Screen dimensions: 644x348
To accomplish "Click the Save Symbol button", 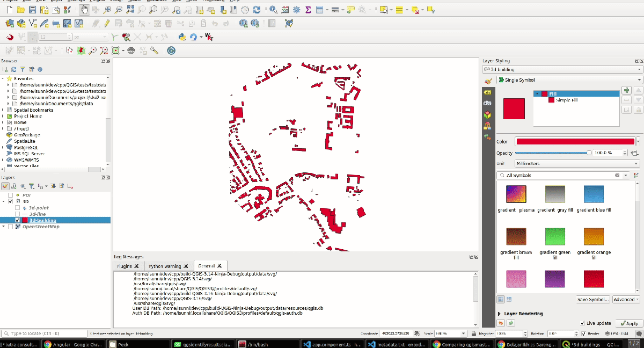I will point(592,300).
